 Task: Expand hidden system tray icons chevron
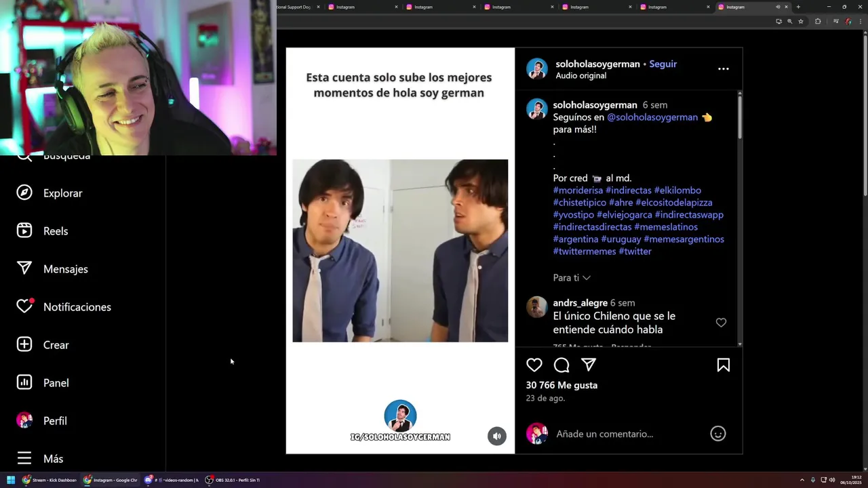(x=802, y=480)
